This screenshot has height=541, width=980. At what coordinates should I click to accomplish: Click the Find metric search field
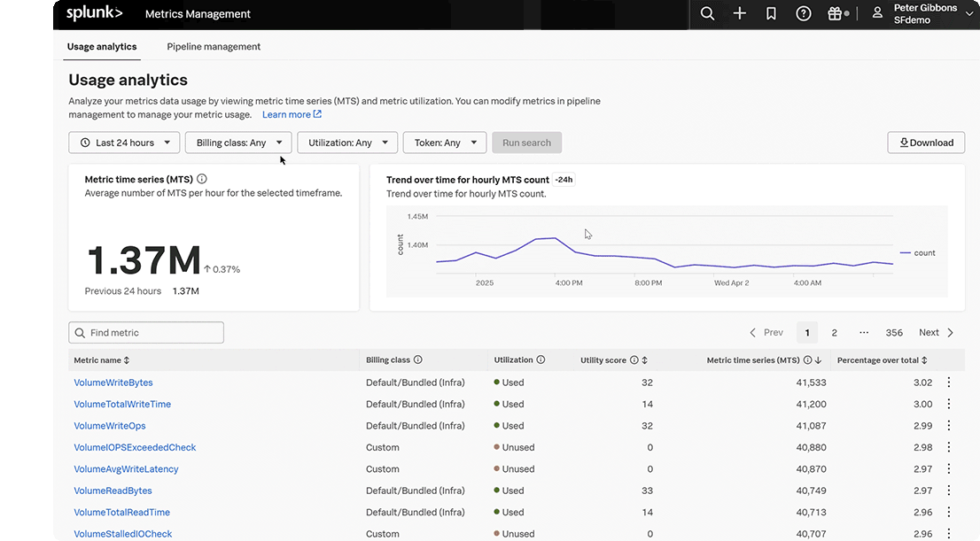[146, 333]
